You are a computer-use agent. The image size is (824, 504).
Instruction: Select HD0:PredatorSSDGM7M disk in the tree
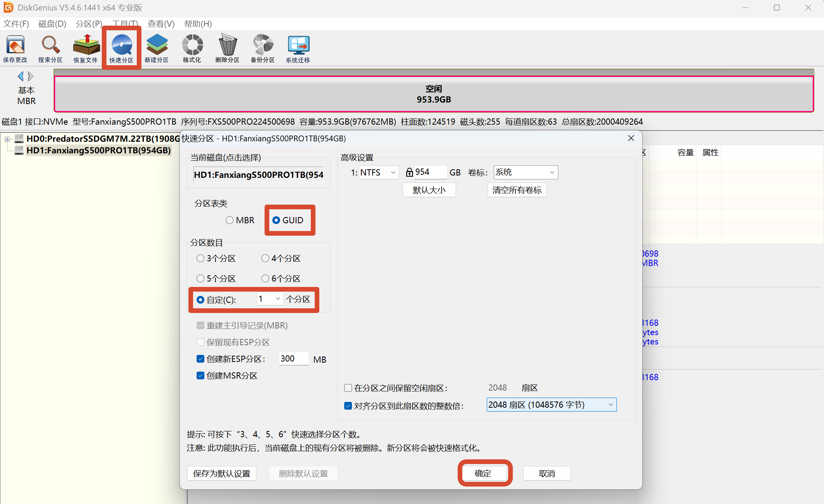tap(103, 139)
